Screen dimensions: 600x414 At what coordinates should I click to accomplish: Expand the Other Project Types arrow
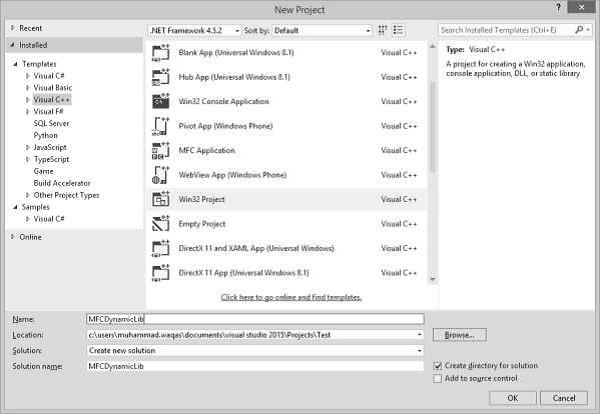tap(27, 195)
